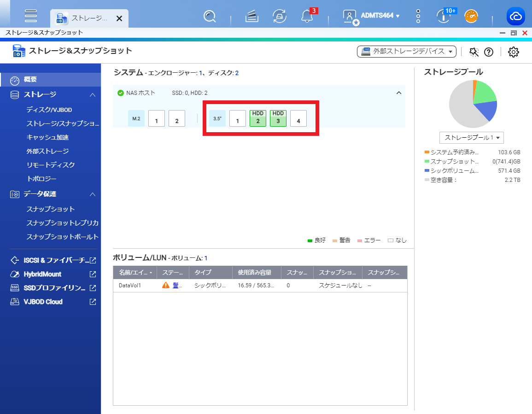Click orange システム予約済み legend swatch
Viewport: 532px width, 414px height.
pos(427,152)
